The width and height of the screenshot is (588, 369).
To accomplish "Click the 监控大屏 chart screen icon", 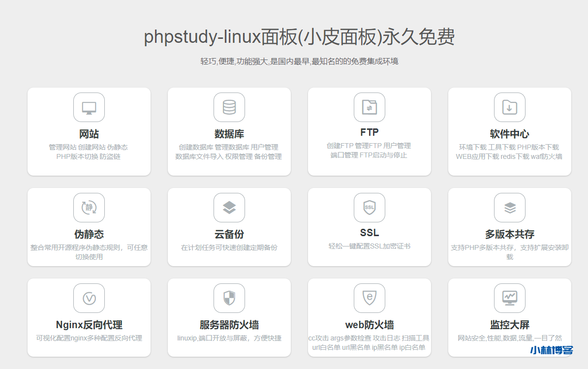I will click(x=509, y=298).
